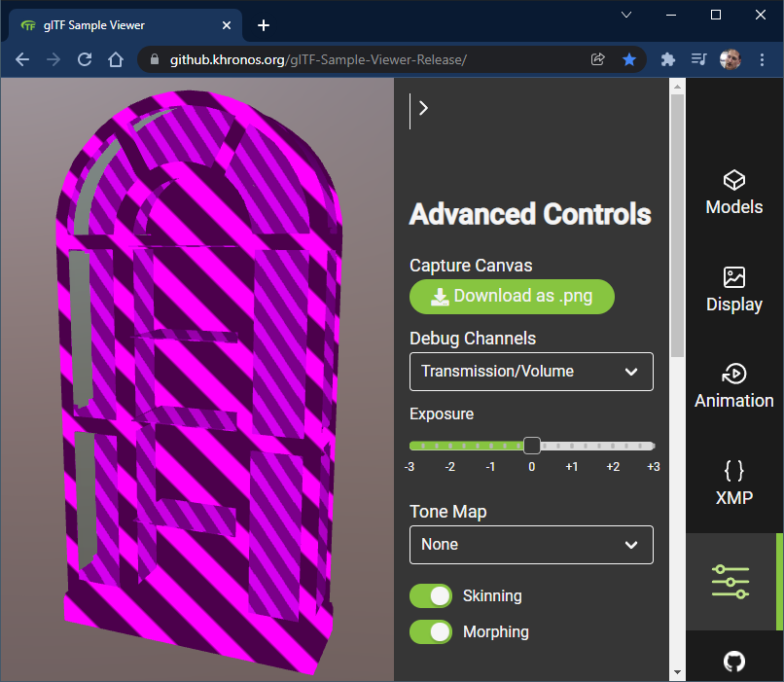Screen dimensions: 784x682
Task: Click the browser profile avatar
Action: click(731, 59)
